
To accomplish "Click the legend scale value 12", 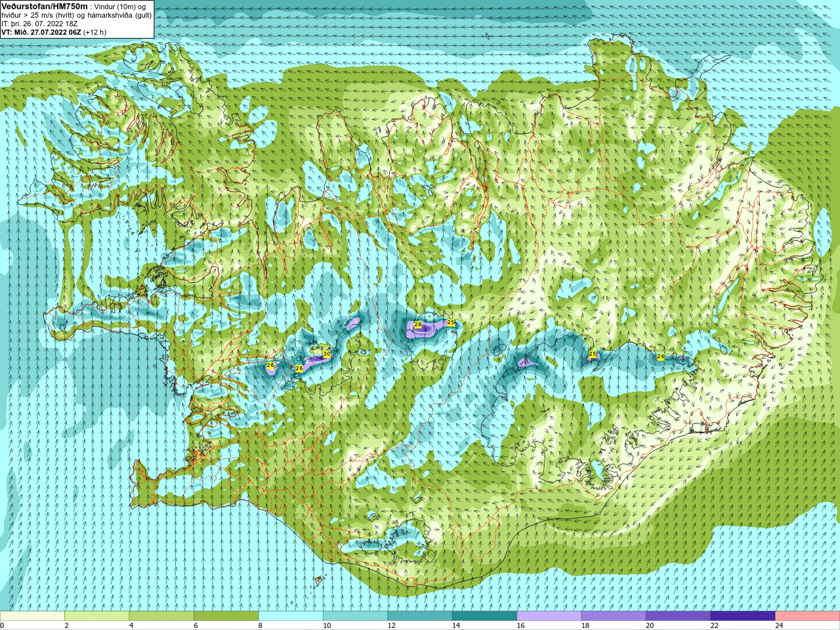I will [392, 626].
